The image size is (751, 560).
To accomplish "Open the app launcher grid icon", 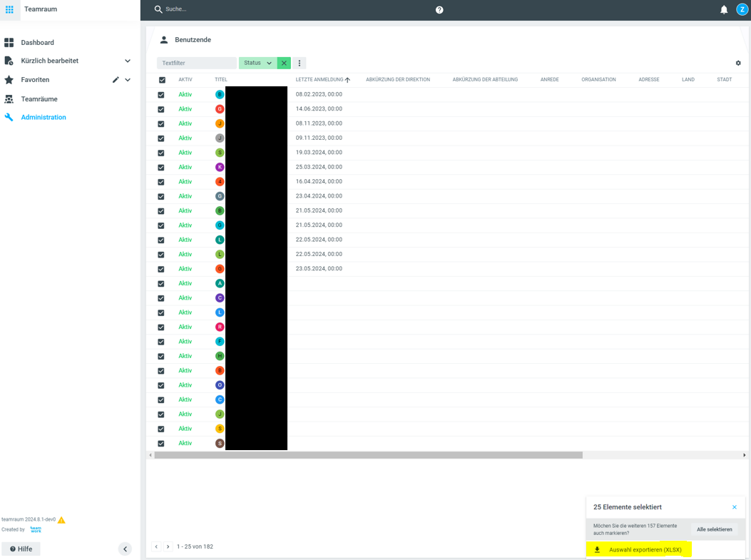I will 9,9.
